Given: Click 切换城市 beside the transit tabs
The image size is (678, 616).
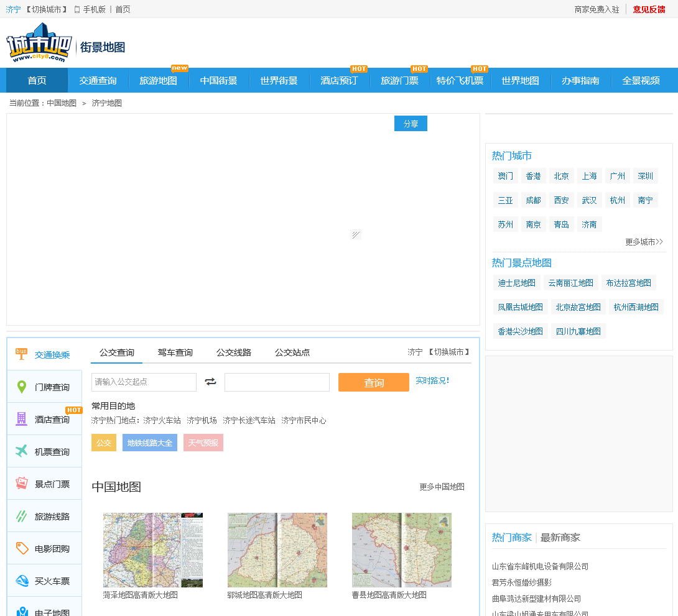Looking at the screenshot, I should point(449,352).
